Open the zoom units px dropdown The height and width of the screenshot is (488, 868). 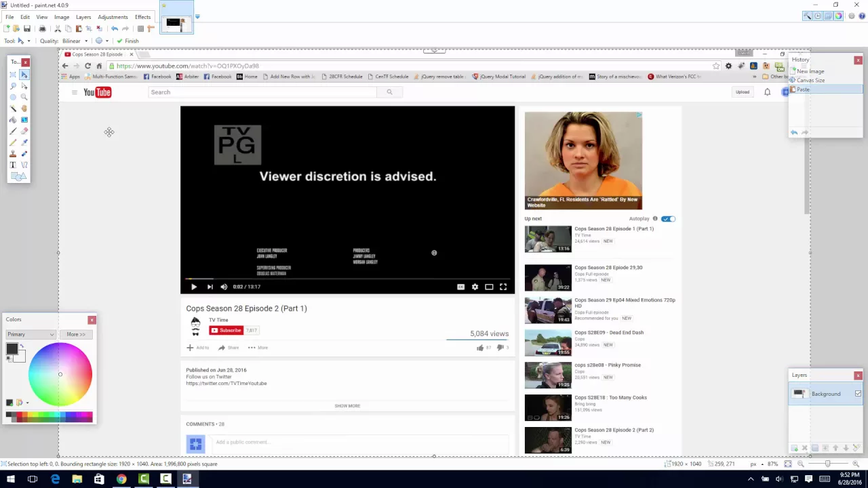tap(756, 464)
